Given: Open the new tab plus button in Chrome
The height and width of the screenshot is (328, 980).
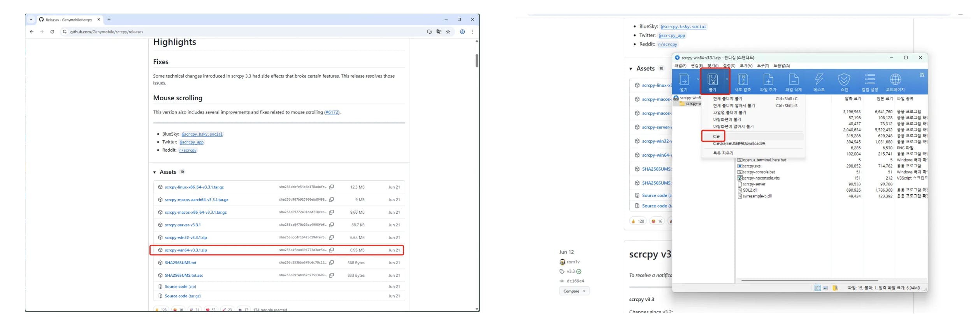Looking at the screenshot, I should pyautogui.click(x=109, y=19).
